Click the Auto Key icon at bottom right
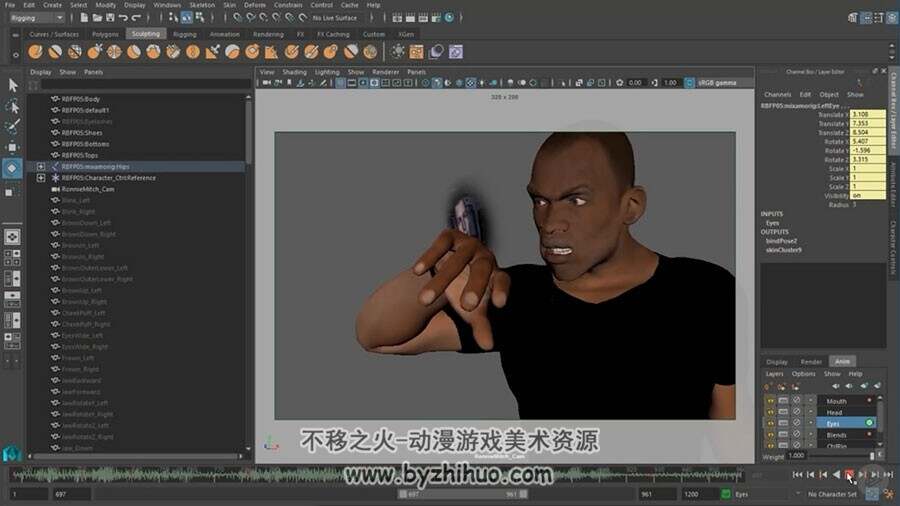The width and height of the screenshot is (900, 506). (x=872, y=494)
